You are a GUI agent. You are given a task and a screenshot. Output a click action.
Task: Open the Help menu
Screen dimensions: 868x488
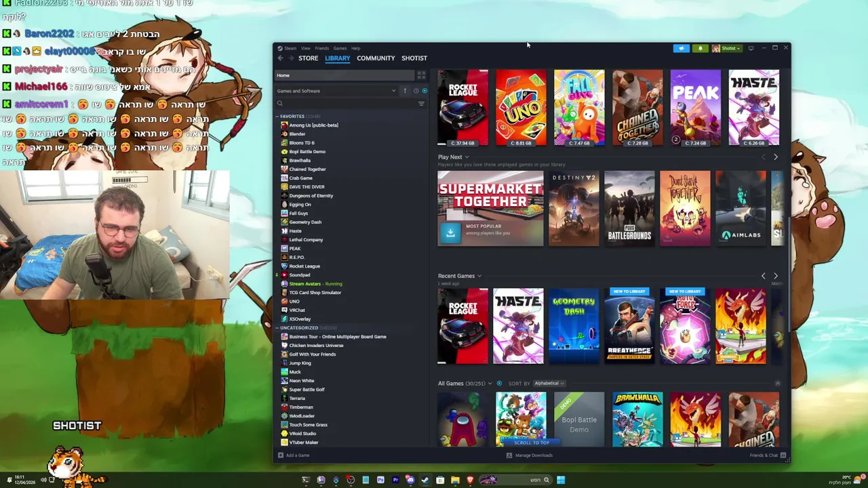point(356,48)
